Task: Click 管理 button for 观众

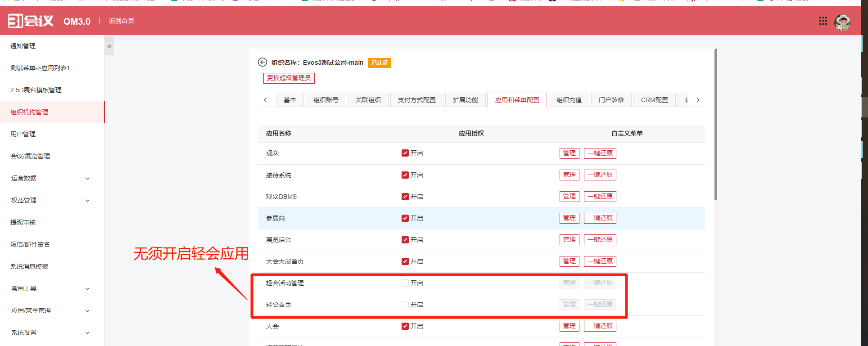Action: (x=570, y=153)
